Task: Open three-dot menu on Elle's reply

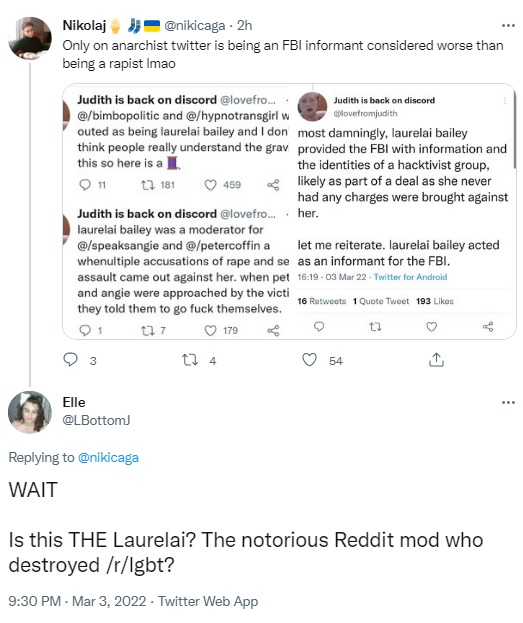Action: pyautogui.click(x=508, y=402)
